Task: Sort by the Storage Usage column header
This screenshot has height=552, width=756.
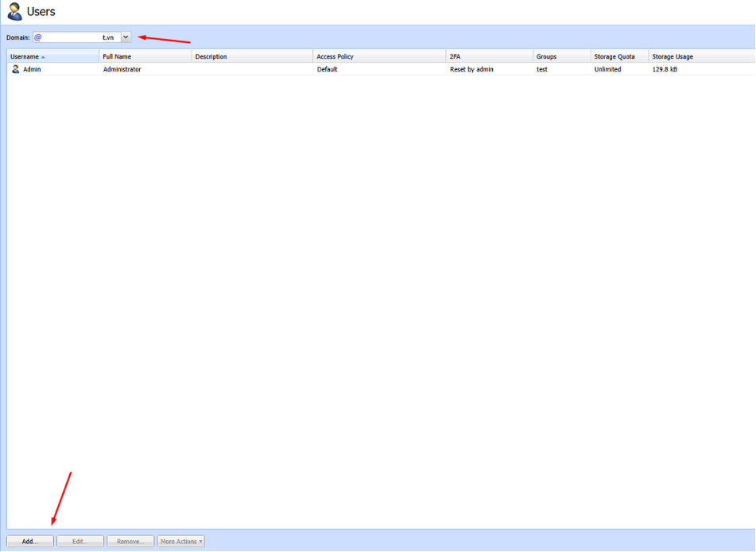Action: tap(702, 56)
